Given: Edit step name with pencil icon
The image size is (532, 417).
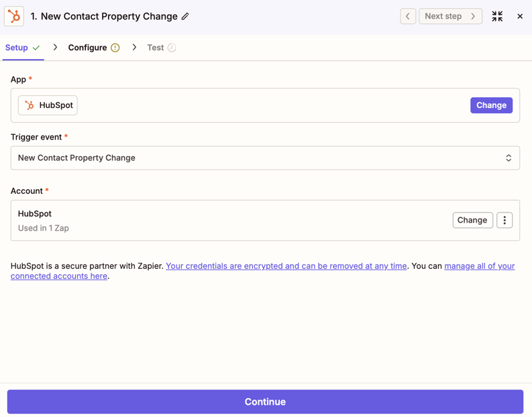Looking at the screenshot, I should pyautogui.click(x=185, y=16).
